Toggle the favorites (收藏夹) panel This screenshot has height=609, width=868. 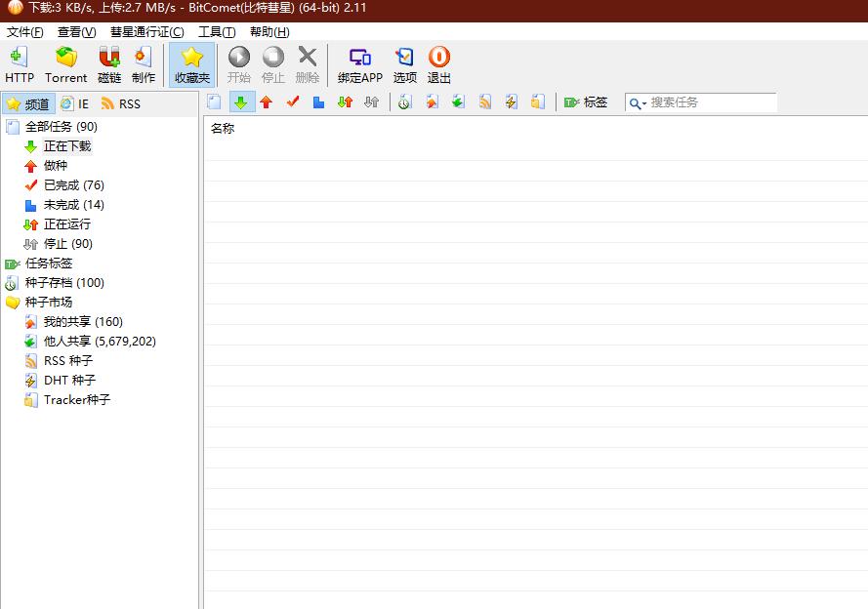point(191,64)
